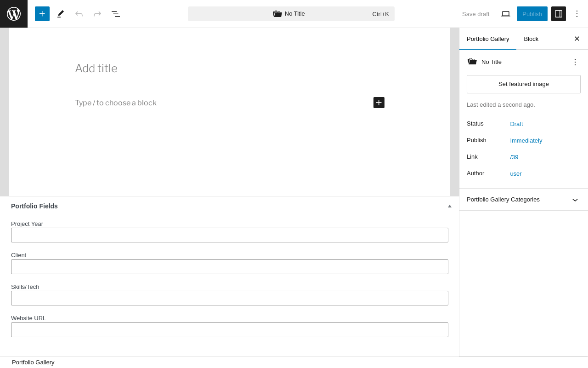The height and width of the screenshot is (368, 588).
Task: Focus the Project Year input
Action: click(230, 235)
